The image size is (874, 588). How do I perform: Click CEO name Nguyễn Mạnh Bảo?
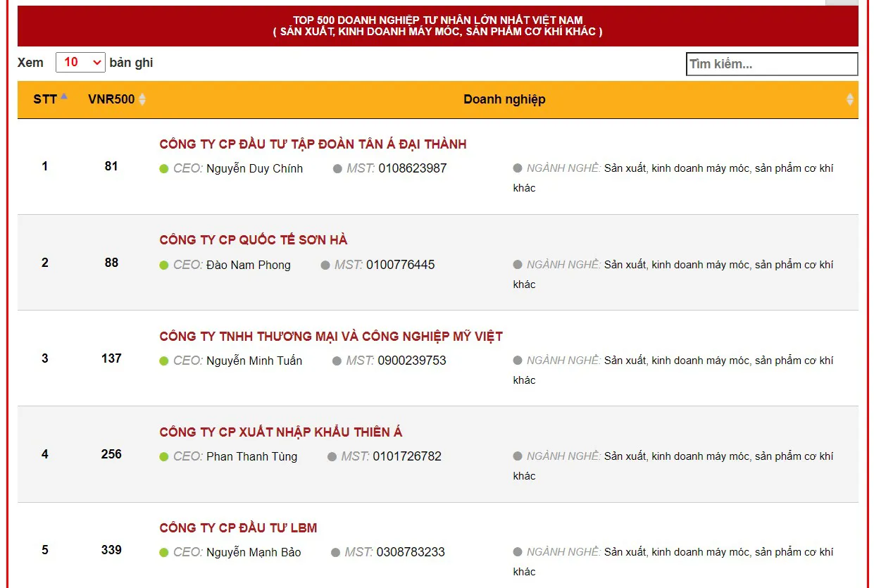click(x=254, y=553)
